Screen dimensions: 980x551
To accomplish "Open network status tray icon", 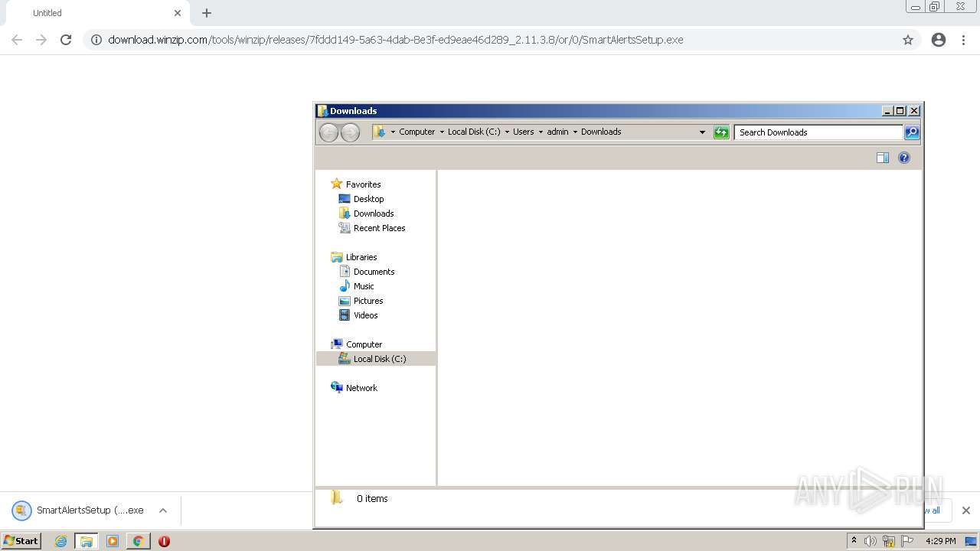I will (889, 541).
